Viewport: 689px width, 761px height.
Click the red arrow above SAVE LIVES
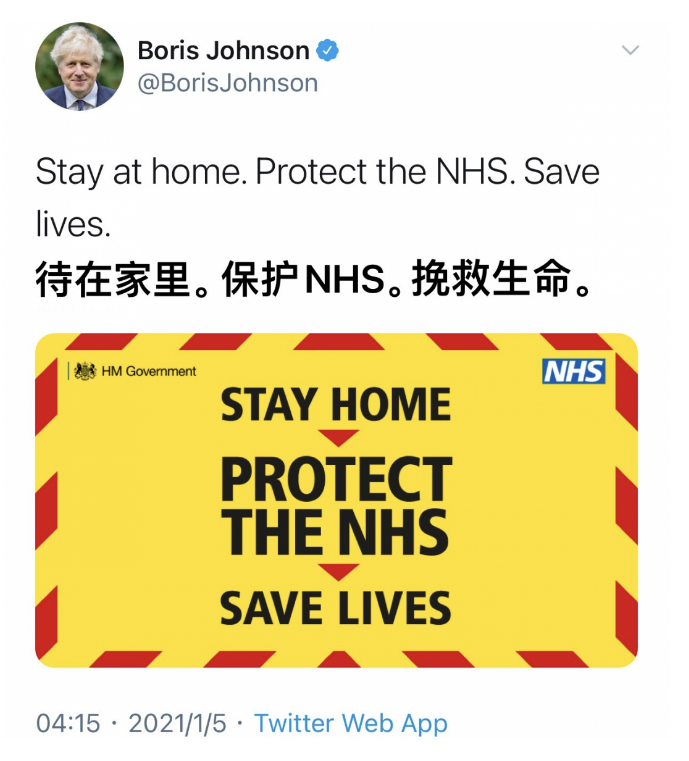(x=338, y=572)
